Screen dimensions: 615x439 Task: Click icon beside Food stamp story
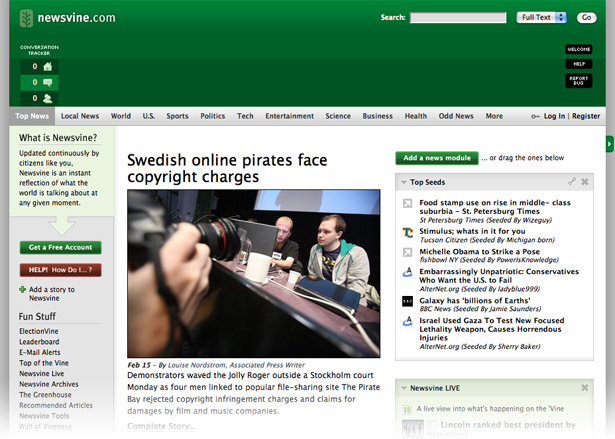pos(408,203)
